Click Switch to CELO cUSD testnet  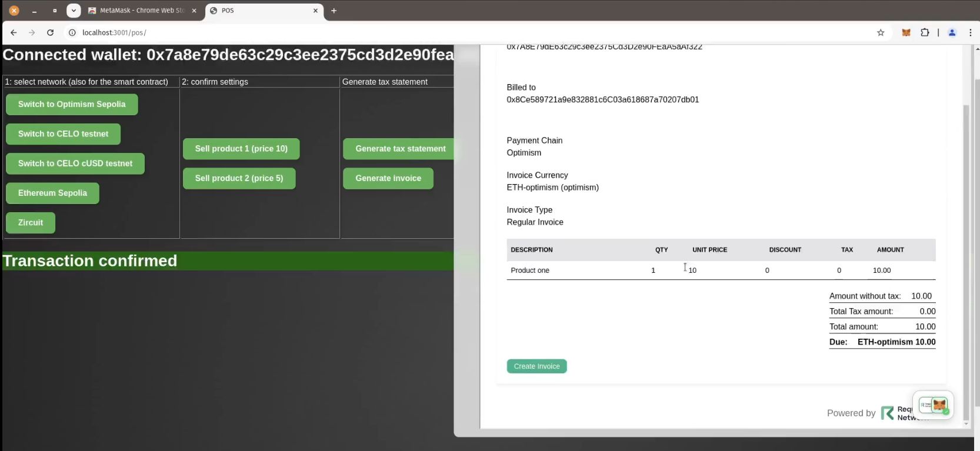(x=75, y=163)
